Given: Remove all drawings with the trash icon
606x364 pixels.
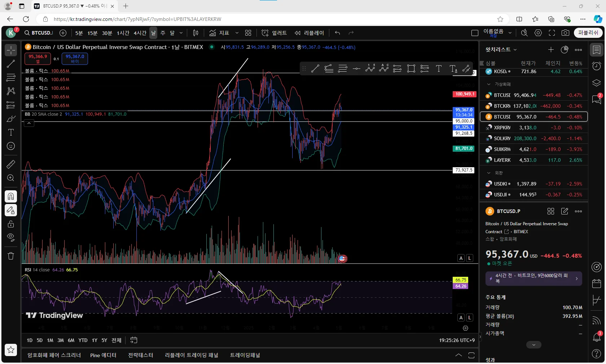Looking at the screenshot, I should click(x=11, y=256).
